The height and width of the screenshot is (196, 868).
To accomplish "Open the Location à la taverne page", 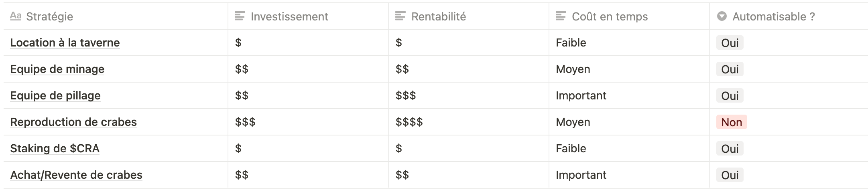I will 65,42.
